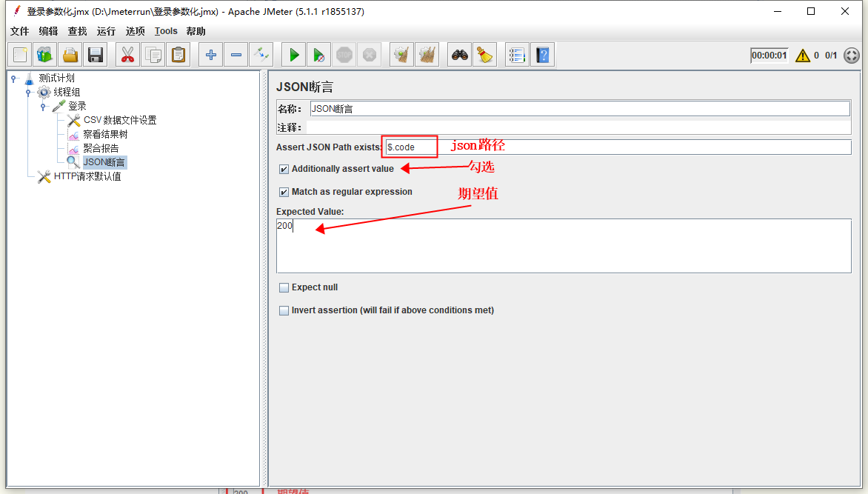Image resolution: width=868 pixels, height=494 pixels.
Task: Click the Cut scissors icon
Action: [128, 55]
